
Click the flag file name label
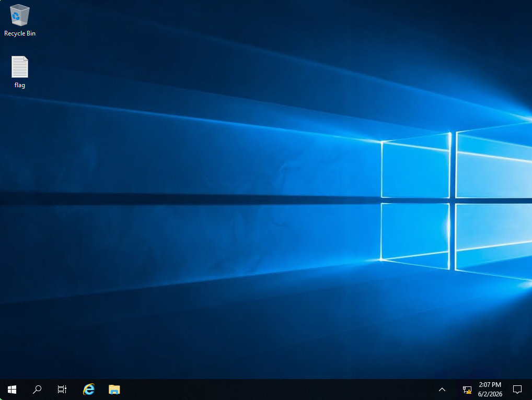coord(20,85)
